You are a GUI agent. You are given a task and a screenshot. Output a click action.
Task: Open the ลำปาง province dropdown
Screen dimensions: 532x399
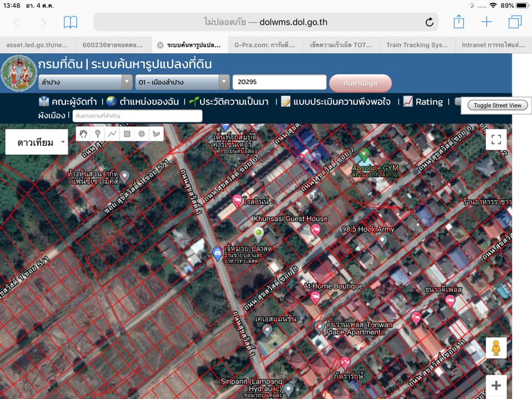pyautogui.click(x=85, y=82)
